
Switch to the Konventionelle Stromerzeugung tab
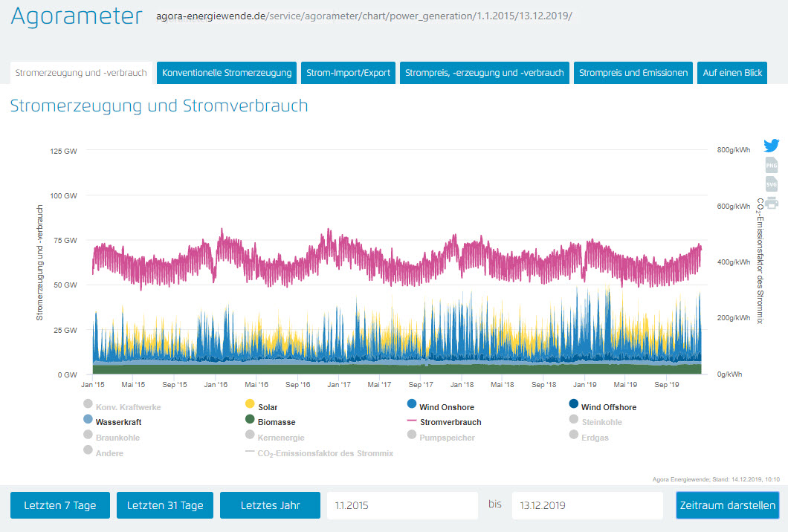(227, 73)
